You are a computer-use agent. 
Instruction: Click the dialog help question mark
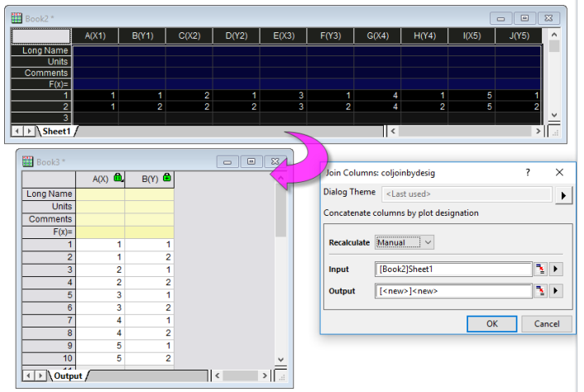click(x=529, y=173)
